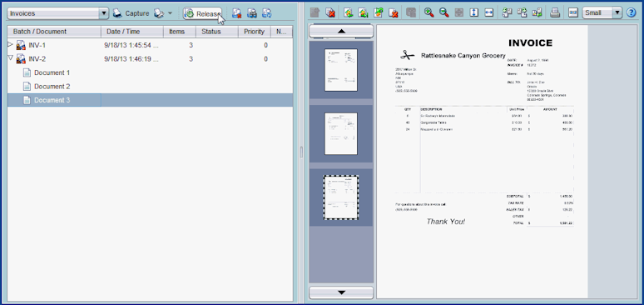Select Document 3 in the tree
This screenshot has height=305, width=644.
click(52, 100)
